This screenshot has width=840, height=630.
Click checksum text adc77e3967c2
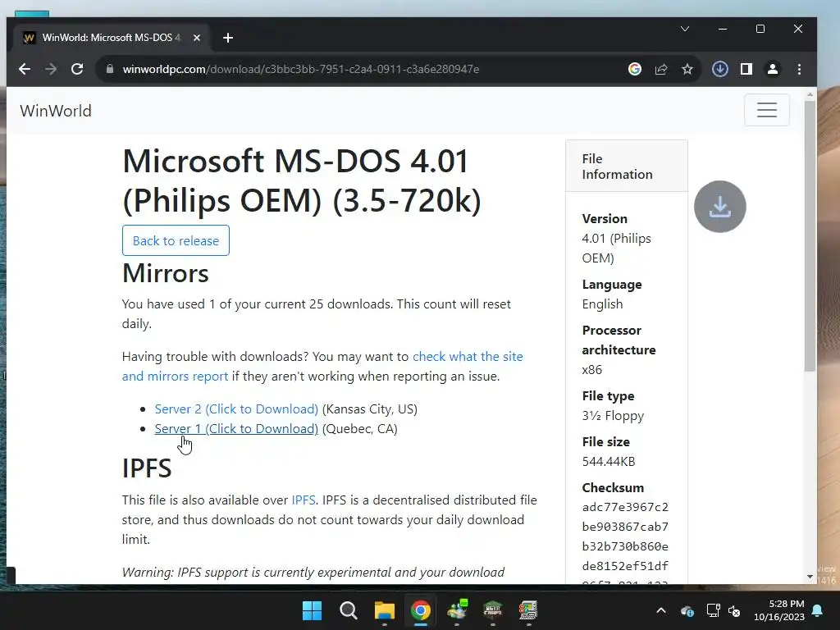point(625,507)
